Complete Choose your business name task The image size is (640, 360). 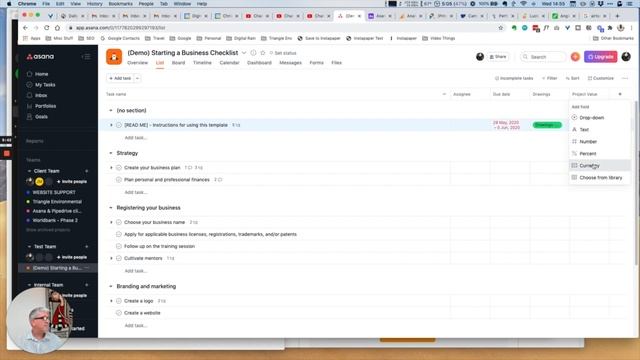click(119, 222)
